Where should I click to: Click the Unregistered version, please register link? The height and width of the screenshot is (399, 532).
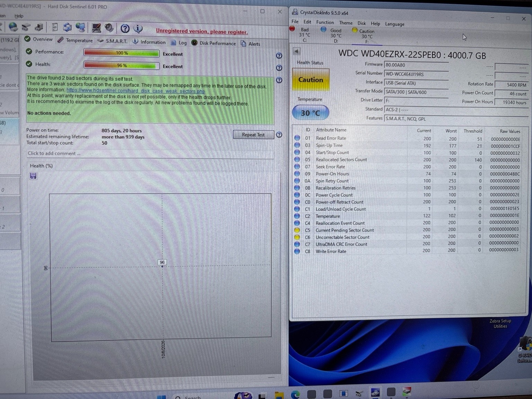pyautogui.click(x=202, y=32)
